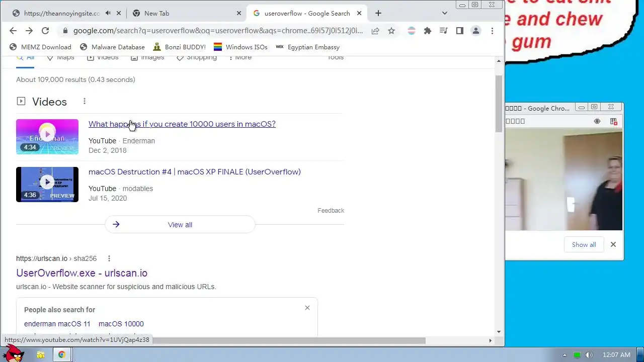Select the All search filter
This screenshot has height=362, width=644.
(25, 58)
